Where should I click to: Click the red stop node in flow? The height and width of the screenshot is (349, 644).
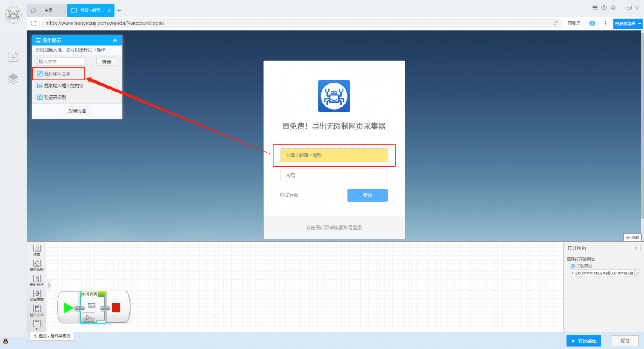tap(117, 308)
